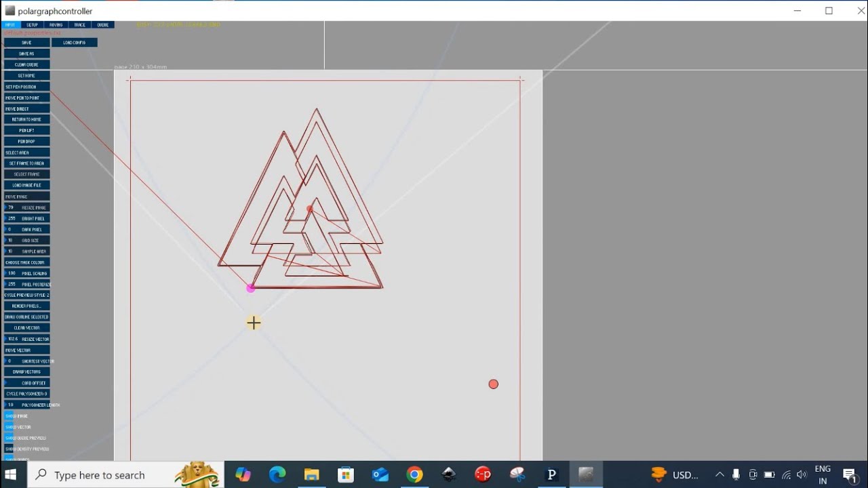The image size is (868, 488).
Task: Click CYCLE POLYGONIZER button
Action: [x=26, y=394]
